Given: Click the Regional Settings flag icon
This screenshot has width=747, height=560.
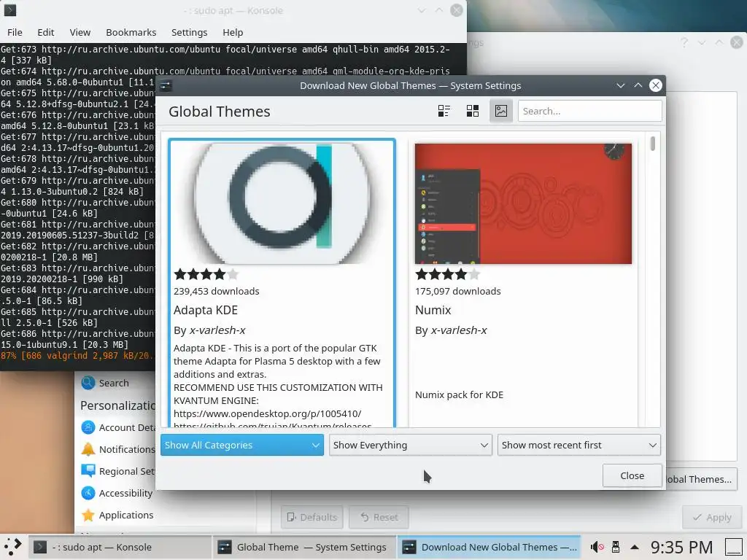Looking at the screenshot, I should point(88,471).
